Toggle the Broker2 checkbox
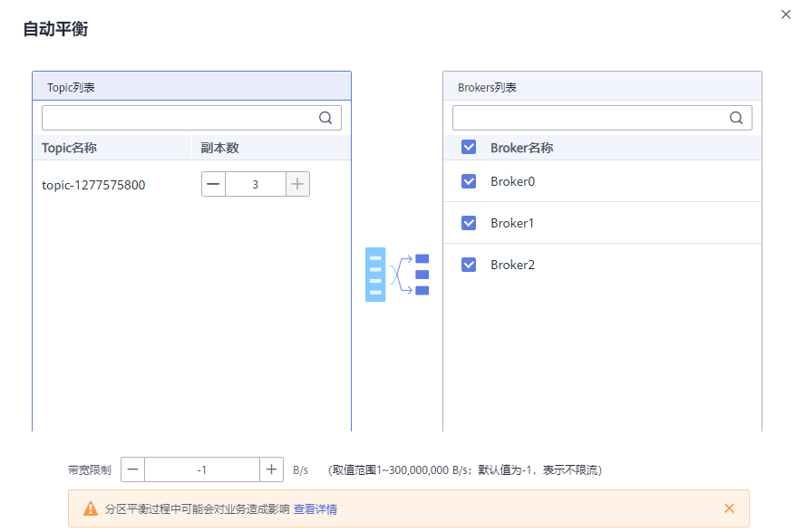 click(468, 265)
